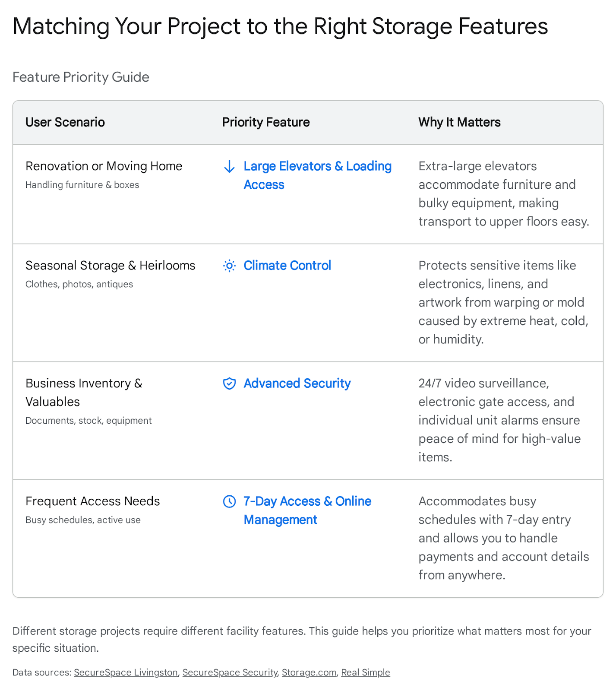Open the Advanced Security link

[297, 384]
